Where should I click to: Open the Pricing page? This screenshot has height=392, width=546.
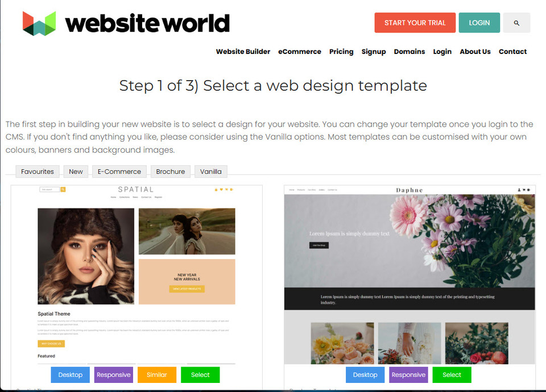[x=341, y=52]
